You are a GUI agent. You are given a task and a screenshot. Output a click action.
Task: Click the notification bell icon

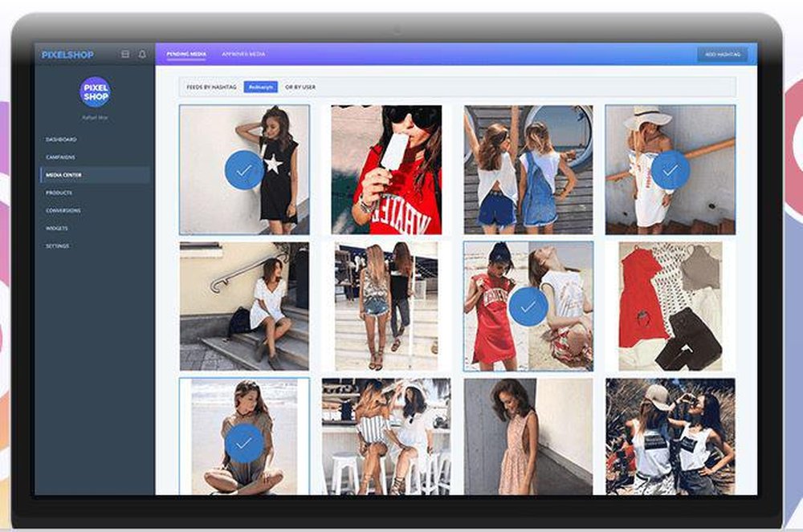click(141, 54)
